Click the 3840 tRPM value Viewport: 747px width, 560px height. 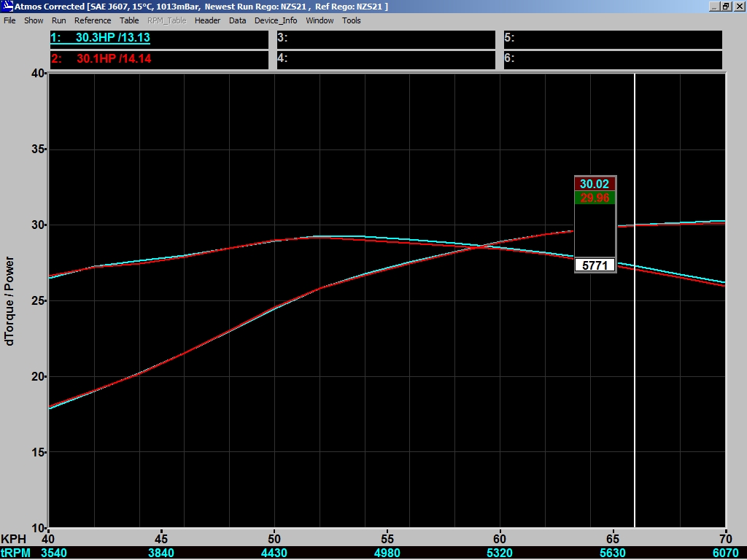click(x=161, y=553)
